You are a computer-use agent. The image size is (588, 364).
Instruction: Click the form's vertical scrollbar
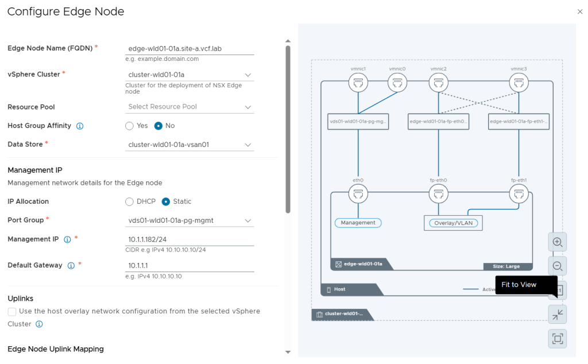[288, 129]
